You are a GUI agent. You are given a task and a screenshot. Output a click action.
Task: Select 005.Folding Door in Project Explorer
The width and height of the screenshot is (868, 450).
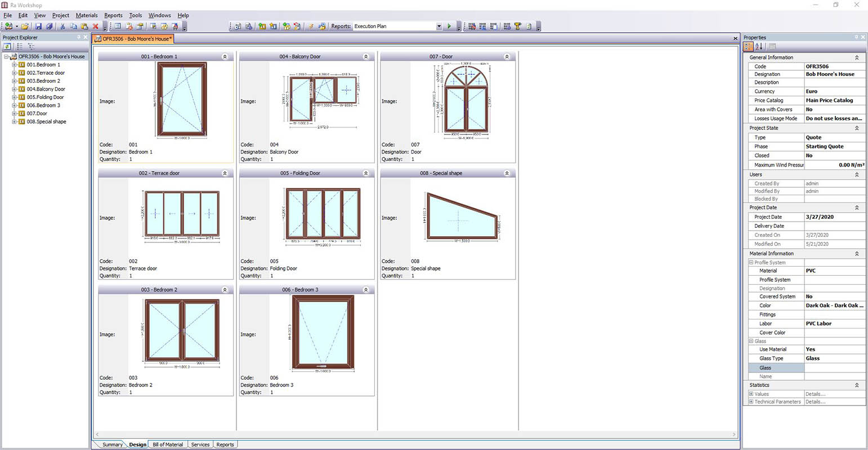pos(45,97)
